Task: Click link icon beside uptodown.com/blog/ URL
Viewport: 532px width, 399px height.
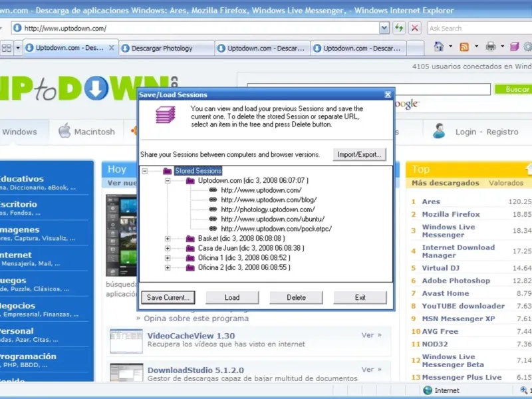Action: click(x=213, y=200)
